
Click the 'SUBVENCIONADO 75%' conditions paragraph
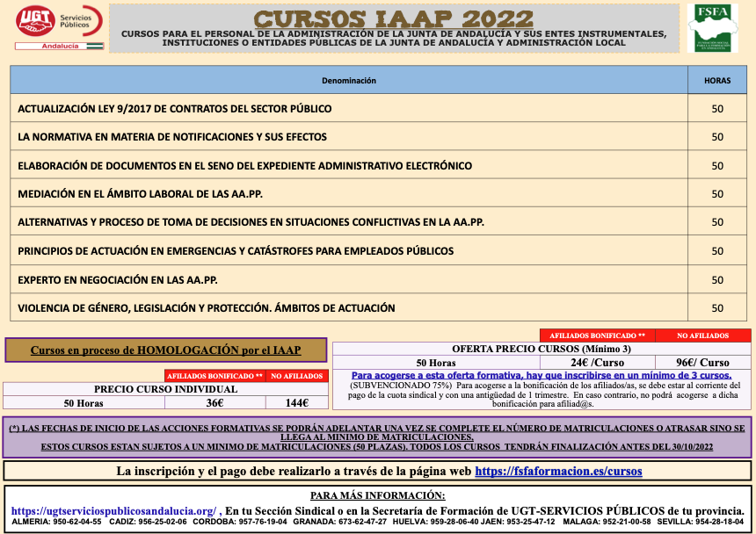543,394
